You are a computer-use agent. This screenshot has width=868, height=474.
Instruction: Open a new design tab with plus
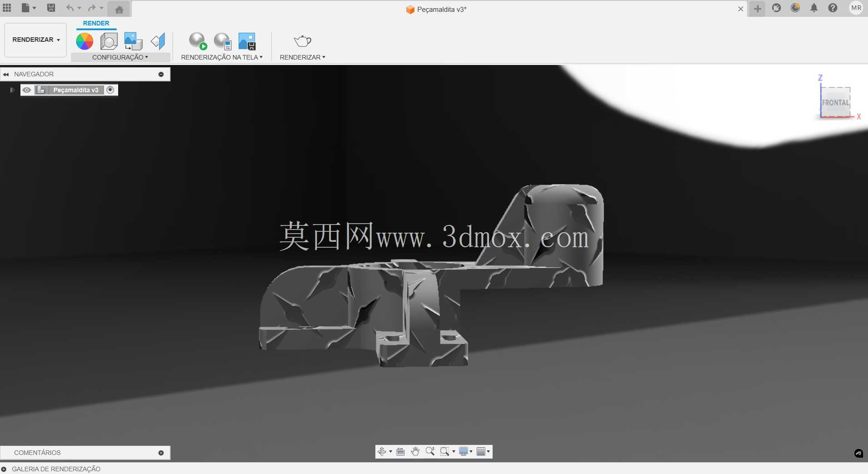pyautogui.click(x=757, y=9)
